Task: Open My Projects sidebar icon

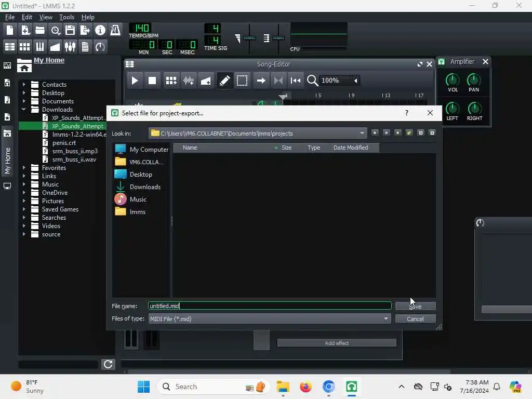Action: pos(7,83)
